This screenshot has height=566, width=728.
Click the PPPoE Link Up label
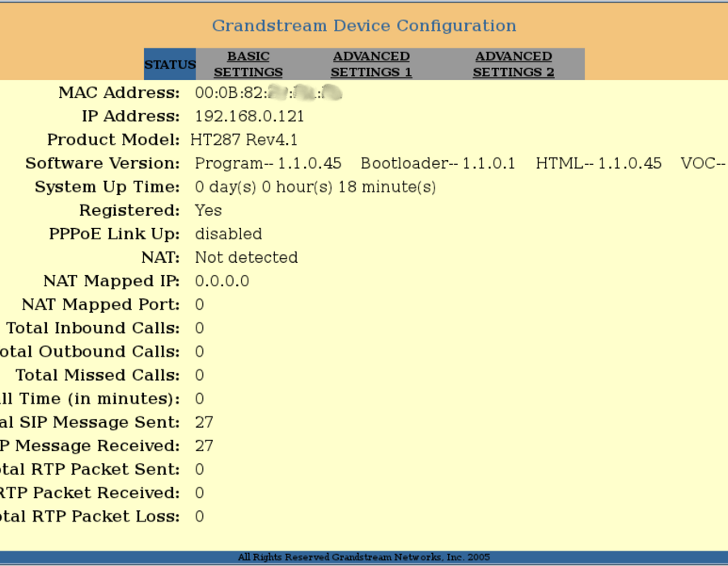tap(114, 234)
